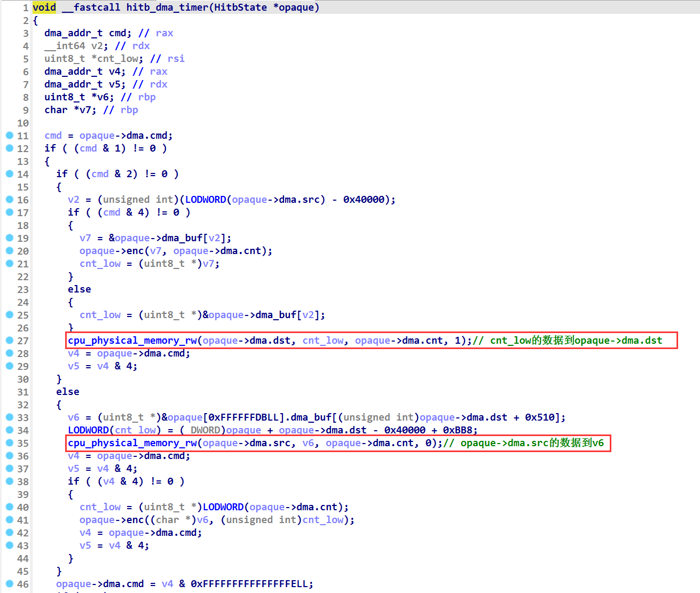The height and width of the screenshot is (593, 700).
Task: Toggle breakpoint dot on line 20
Action: coord(10,250)
